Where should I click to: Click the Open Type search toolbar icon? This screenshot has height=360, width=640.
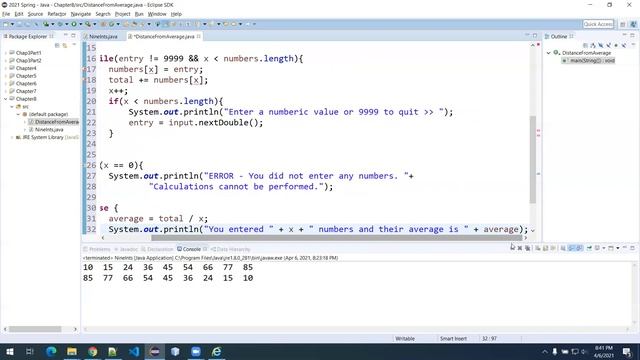[126, 24]
